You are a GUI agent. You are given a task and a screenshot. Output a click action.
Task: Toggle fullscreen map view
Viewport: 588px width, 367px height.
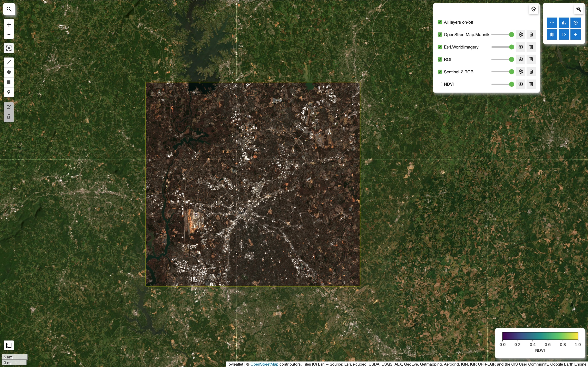click(x=9, y=48)
